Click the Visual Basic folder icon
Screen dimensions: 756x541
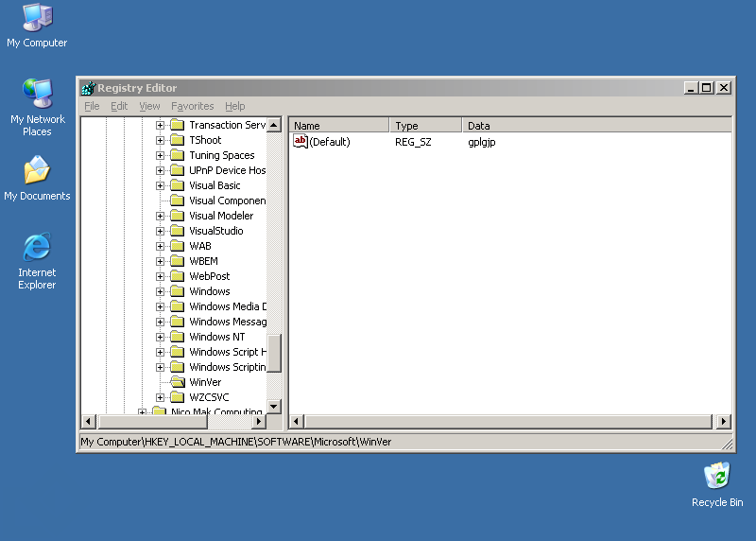[178, 185]
